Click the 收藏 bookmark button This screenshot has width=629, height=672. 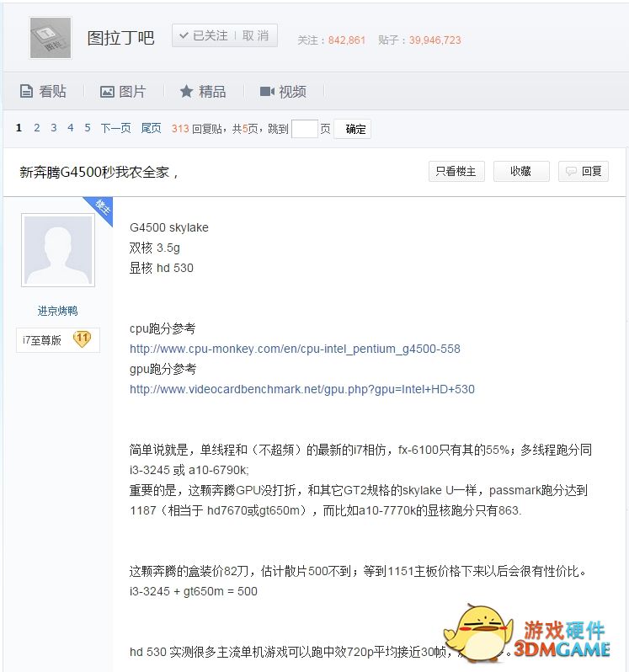[x=520, y=172]
